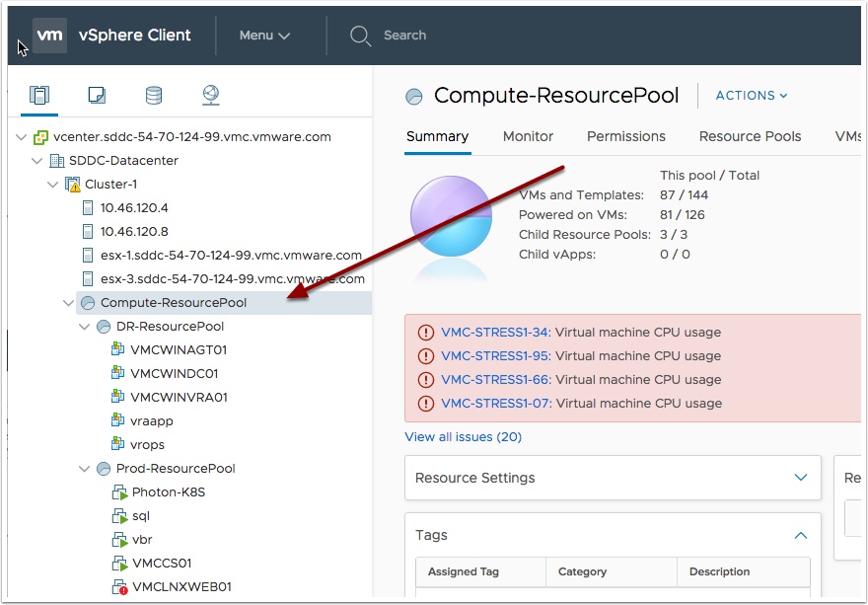Click the Cluster-1 warning icon

click(x=73, y=185)
